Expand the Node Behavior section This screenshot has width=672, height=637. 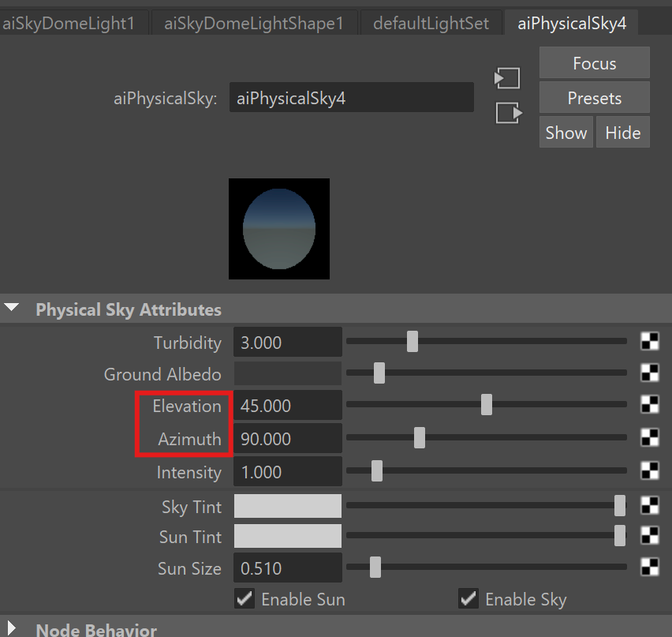(x=13, y=630)
